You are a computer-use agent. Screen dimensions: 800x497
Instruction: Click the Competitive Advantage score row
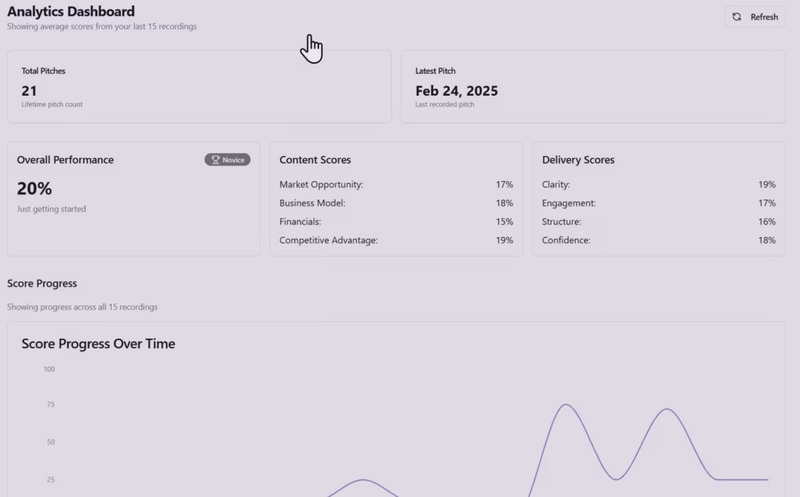[395, 241]
